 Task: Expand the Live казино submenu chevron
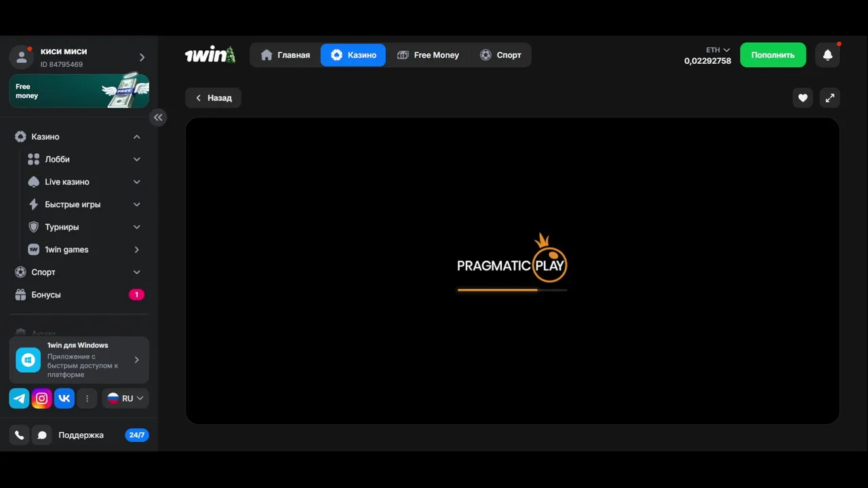[x=136, y=182]
